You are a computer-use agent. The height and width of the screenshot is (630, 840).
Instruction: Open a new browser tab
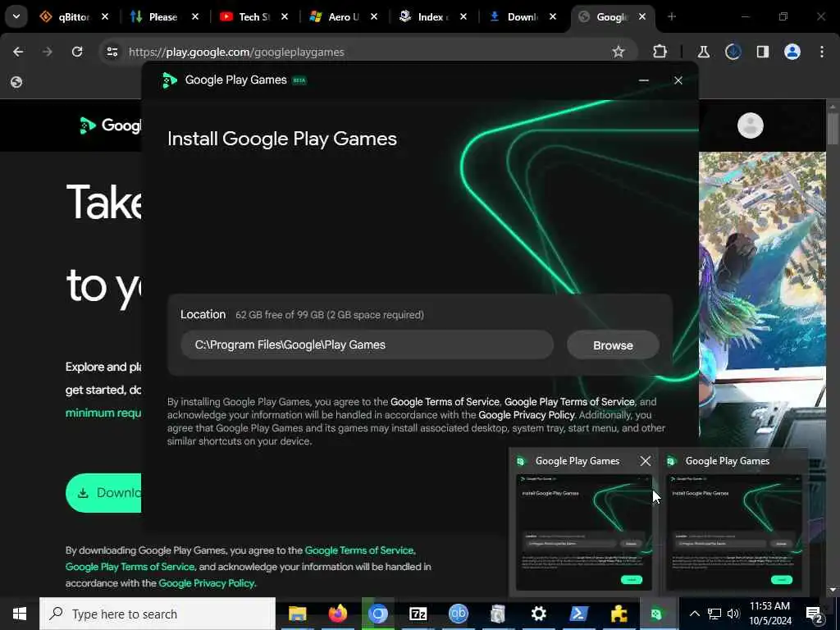click(671, 17)
